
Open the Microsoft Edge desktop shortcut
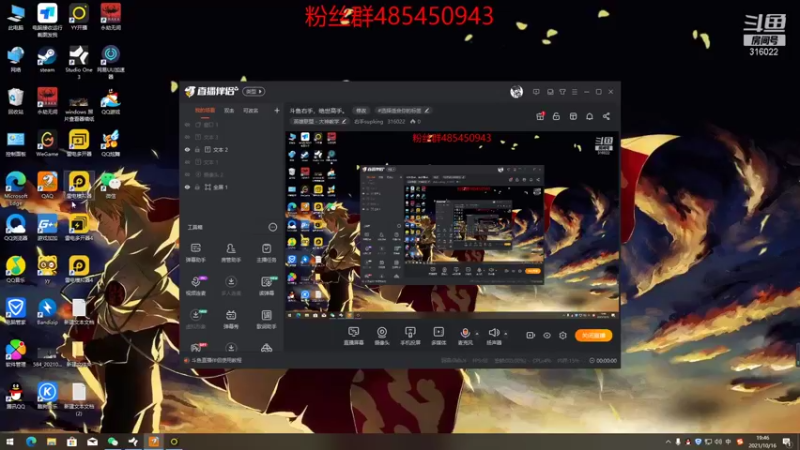coord(16,189)
